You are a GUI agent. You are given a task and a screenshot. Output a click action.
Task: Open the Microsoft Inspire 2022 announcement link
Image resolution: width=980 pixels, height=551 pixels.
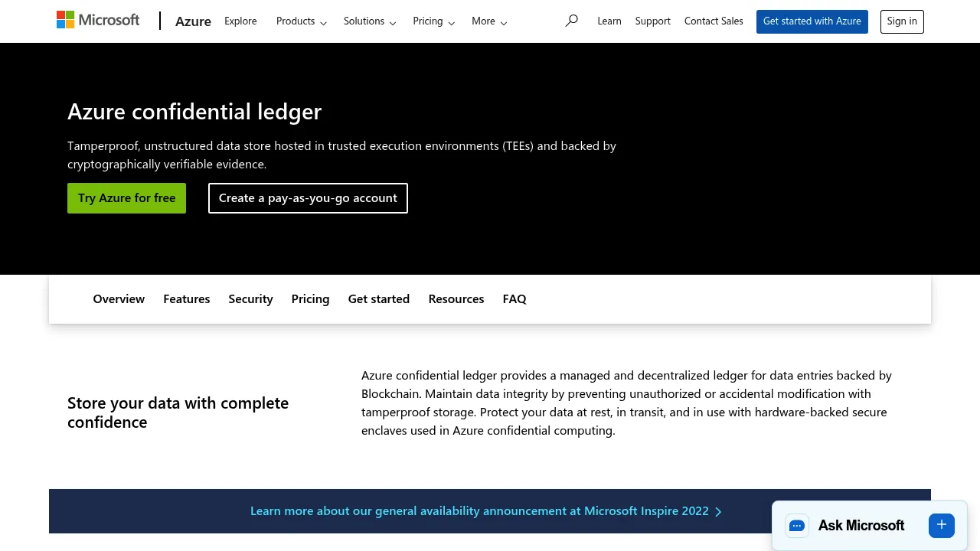tap(486, 511)
